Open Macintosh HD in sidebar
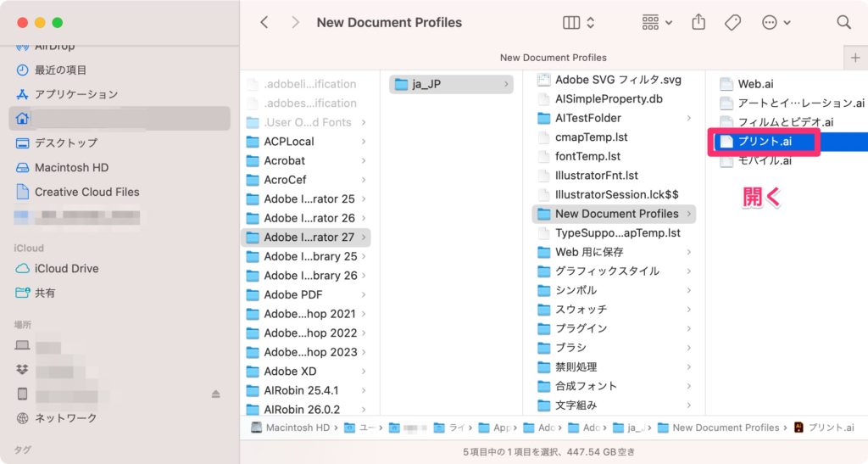The image size is (868, 464). pyautogui.click(x=71, y=167)
